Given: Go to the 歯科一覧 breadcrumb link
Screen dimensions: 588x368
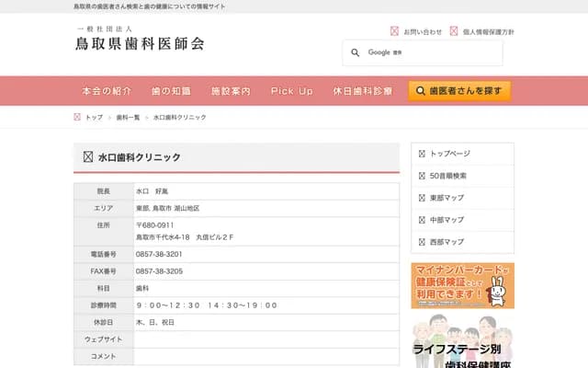Looking at the screenshot, I should pyautogui.click(x=128, y=117).
